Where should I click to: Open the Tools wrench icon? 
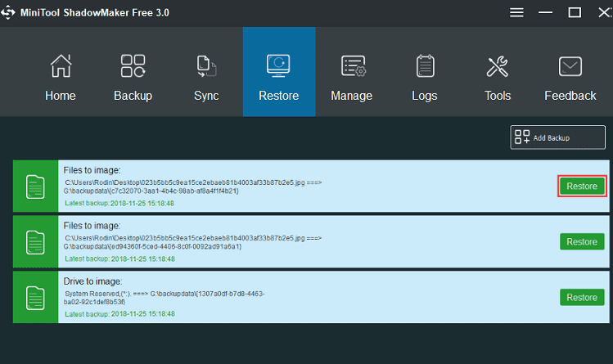pos(498,66)
